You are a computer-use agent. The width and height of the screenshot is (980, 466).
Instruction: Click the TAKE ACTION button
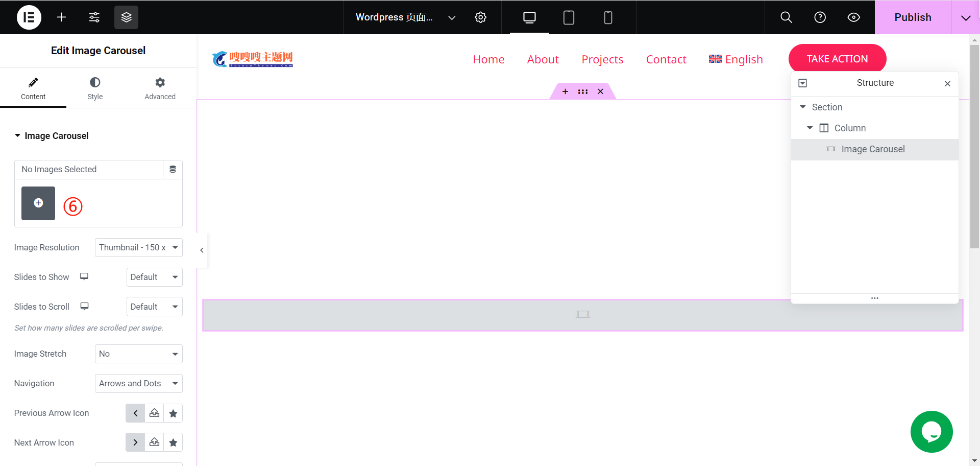[837, 59]
